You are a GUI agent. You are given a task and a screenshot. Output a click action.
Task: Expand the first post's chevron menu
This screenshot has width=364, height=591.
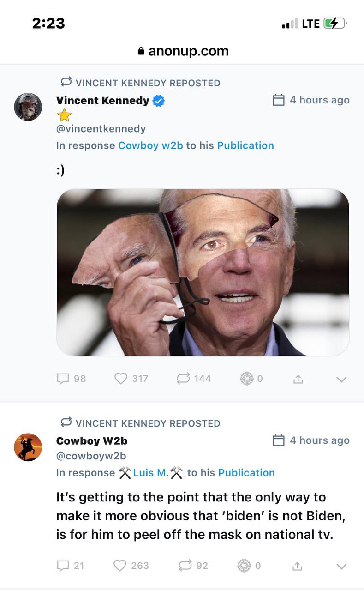(x=341, y=380)
